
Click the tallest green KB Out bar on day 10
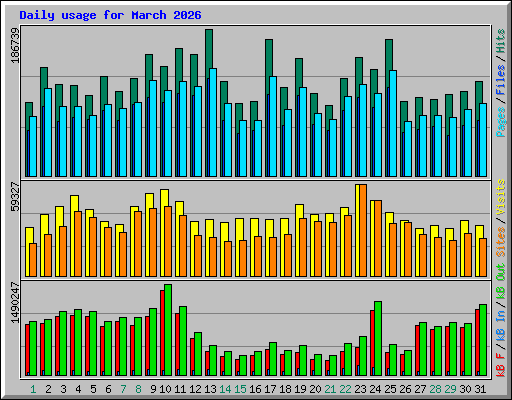point(168,330)
